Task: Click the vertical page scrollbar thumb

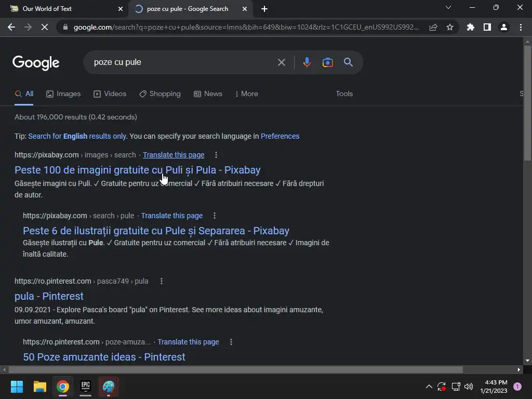Action: (527, 103)
